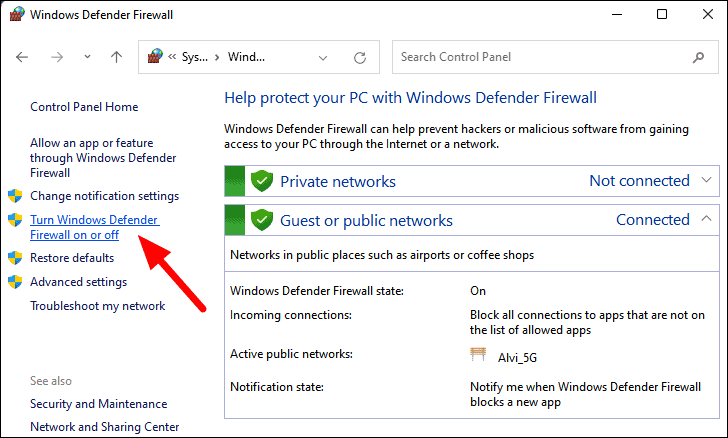
Task: Close the Windows Defender Firewall window
Action: [x=708, y=14]
